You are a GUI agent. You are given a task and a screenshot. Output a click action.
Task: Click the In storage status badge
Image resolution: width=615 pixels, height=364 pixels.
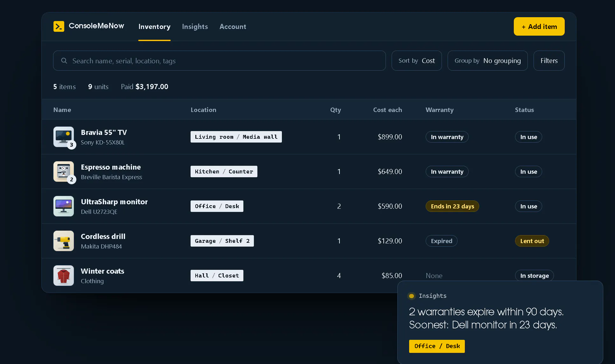pos(534,276)
